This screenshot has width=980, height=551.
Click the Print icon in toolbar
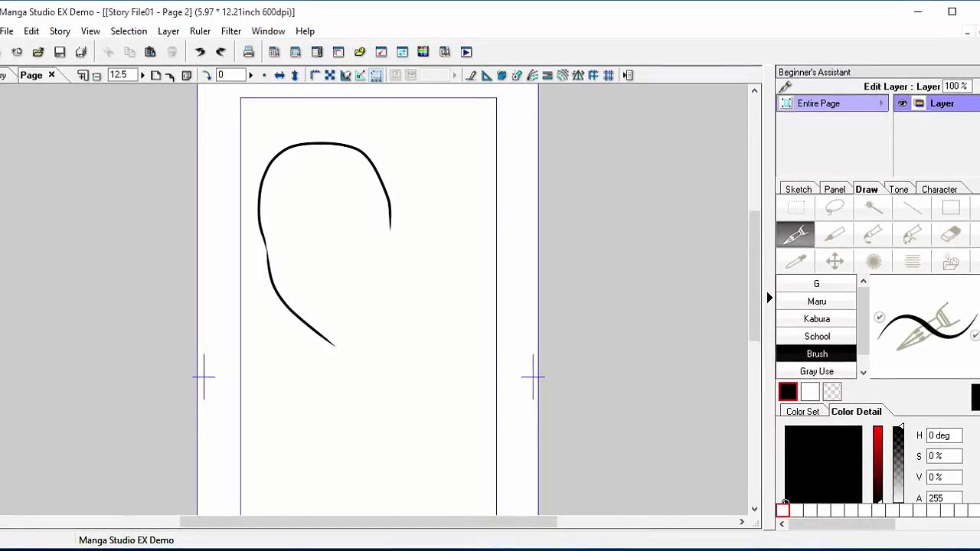pyautogui.click(x=248, y=52)
